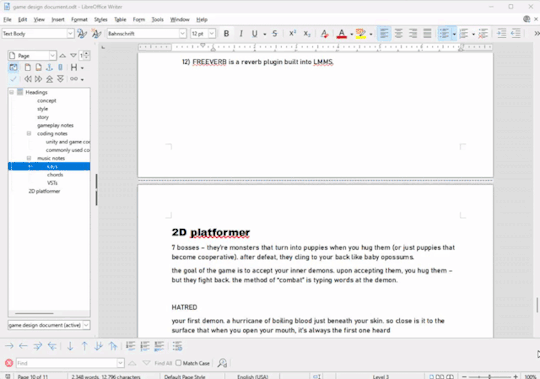Toggle italic formatting
This screenshot has width=540, height=379.
(x=241, y=33)
